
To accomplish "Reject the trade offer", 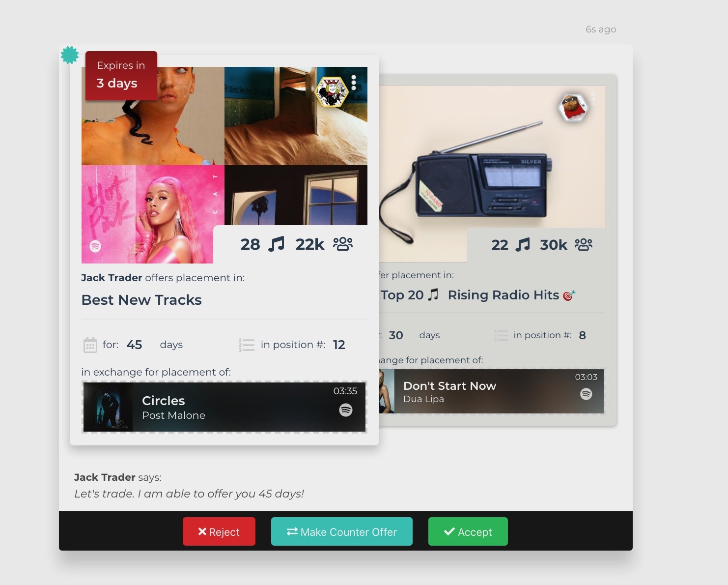I will coord(219,531).
